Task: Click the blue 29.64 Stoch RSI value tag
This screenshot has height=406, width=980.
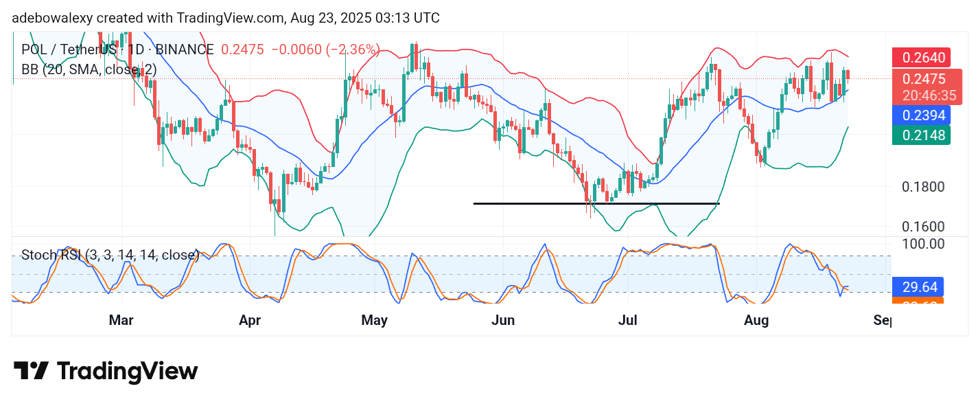Action: point(918,286)
